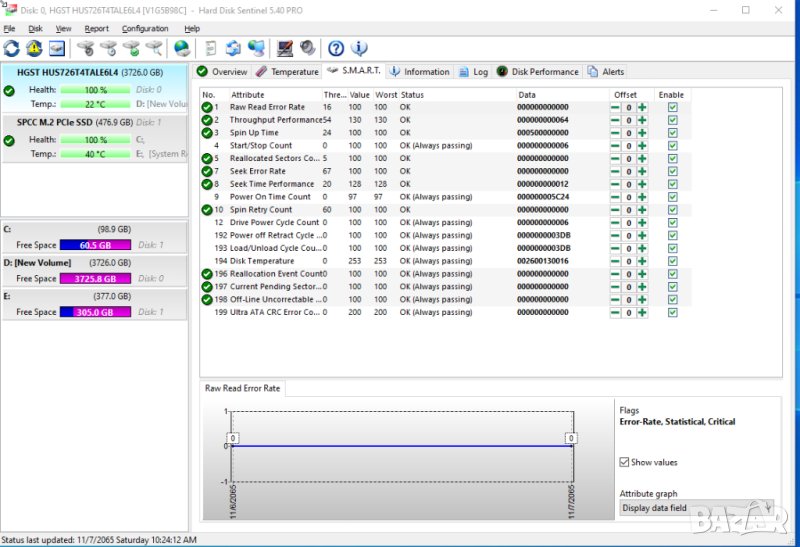Viewport: 800px width, 547px height.
Task: Click the blue question mark help icon
Action: pos(336,48)
